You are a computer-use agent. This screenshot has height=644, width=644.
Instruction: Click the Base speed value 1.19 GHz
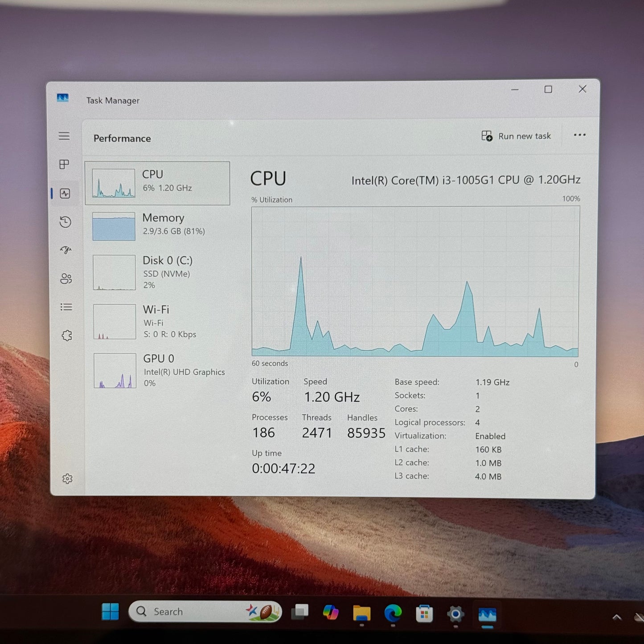coord(492,382)
